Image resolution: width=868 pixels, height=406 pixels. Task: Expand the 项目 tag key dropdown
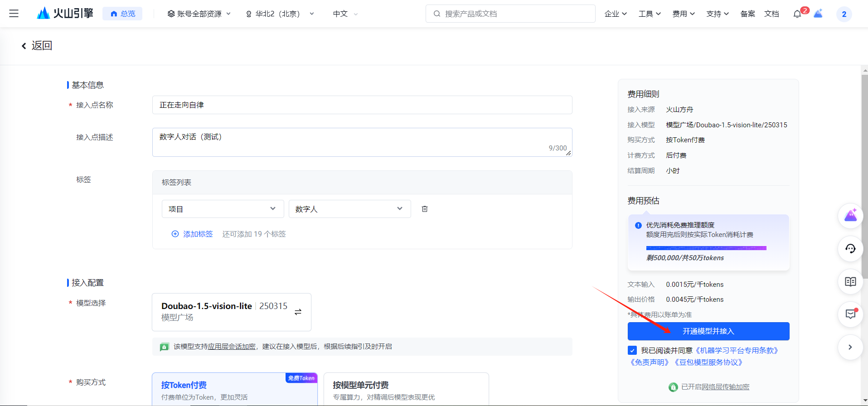coord(223,209)
